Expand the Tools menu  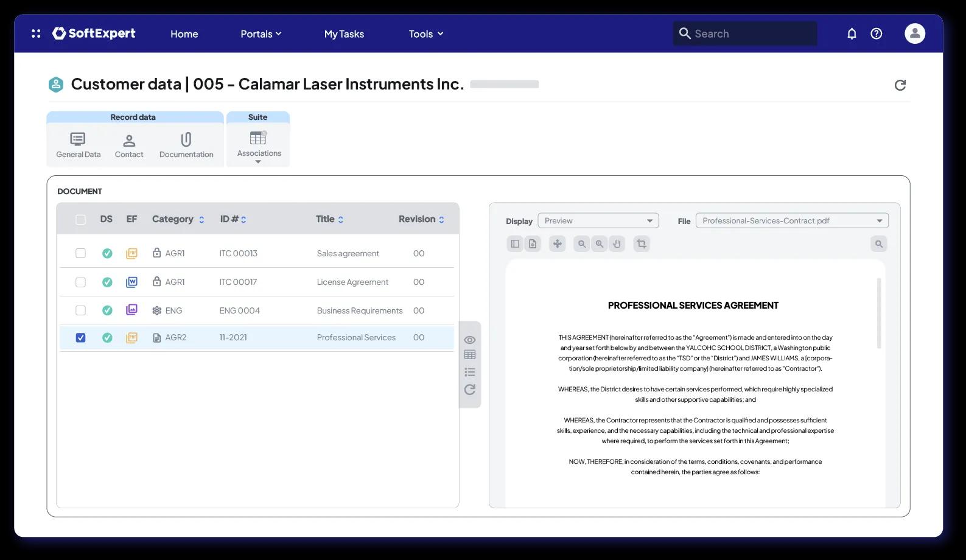click(x=426, y=34)
